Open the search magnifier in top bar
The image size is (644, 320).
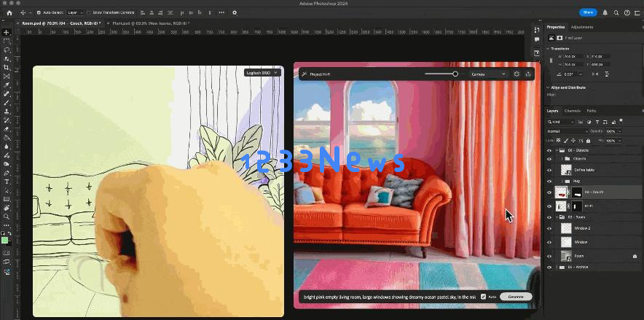(616, 12)
